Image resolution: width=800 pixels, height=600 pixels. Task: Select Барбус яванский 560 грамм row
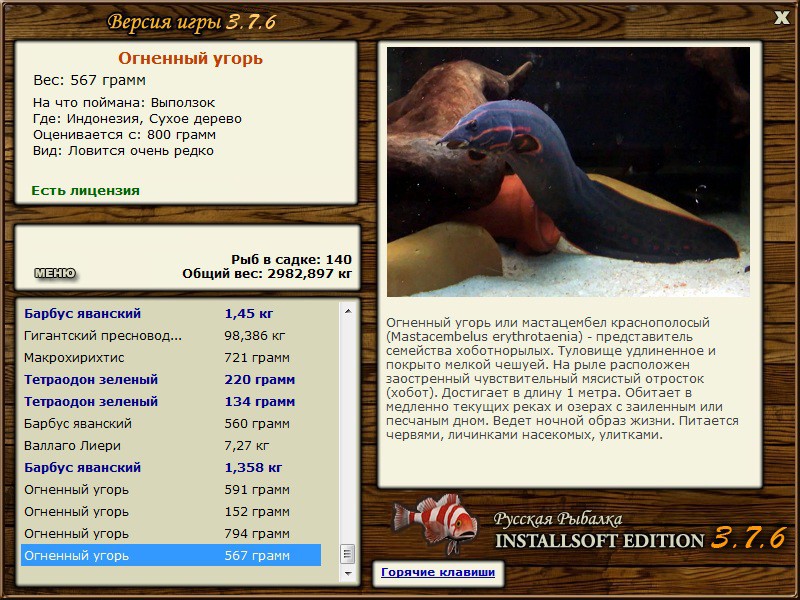171,423
